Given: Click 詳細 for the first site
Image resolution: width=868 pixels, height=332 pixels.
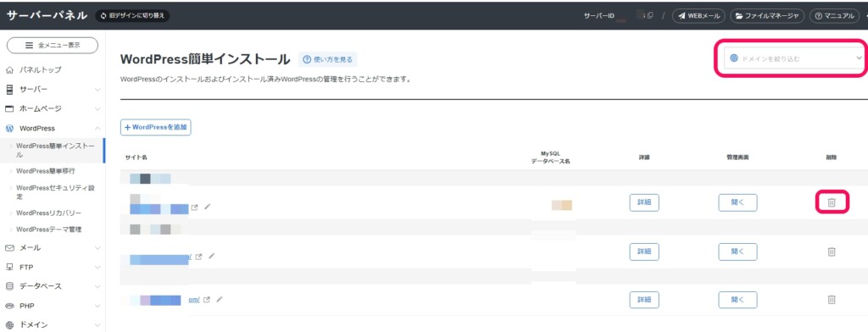Looking at the screenshot, I should [x=644, y=202].
